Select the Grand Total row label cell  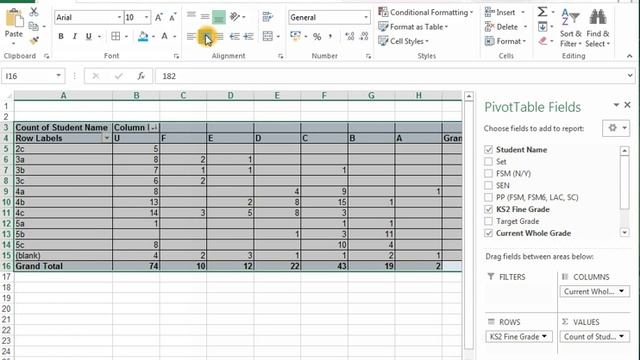click(63, 266)
